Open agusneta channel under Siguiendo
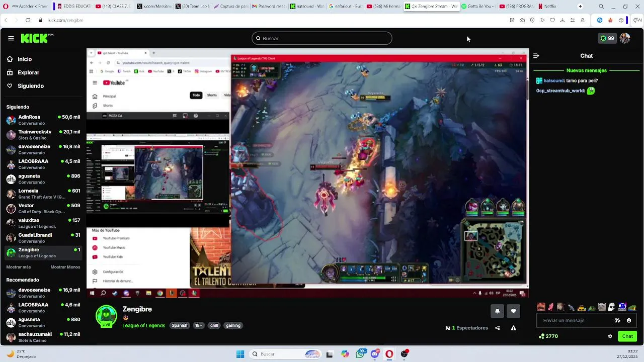Image resolution: width=644 pixels, height=362 pixels. pos(43,179)
